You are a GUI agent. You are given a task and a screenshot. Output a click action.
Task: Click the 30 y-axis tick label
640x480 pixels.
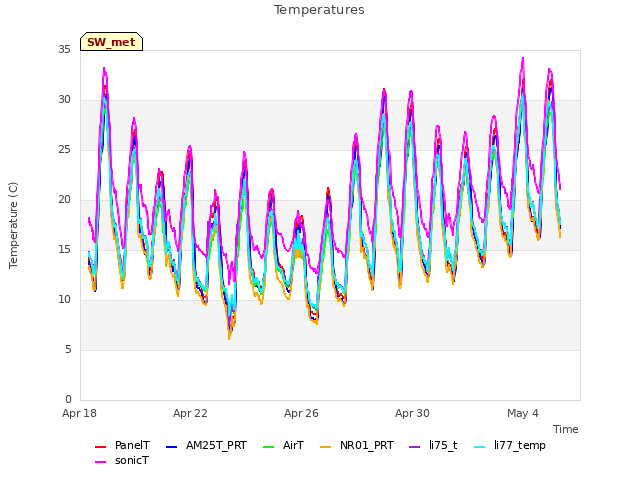pyautogui.click(x=64, y=100)
